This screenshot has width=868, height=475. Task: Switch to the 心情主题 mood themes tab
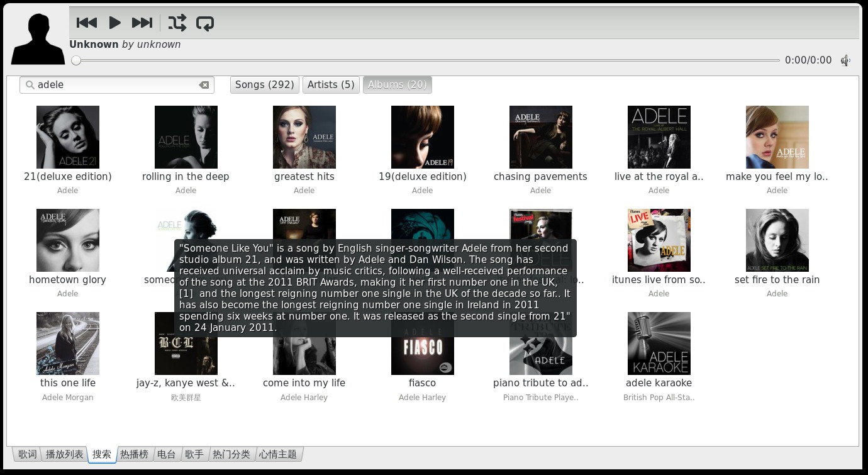[279, 454]
